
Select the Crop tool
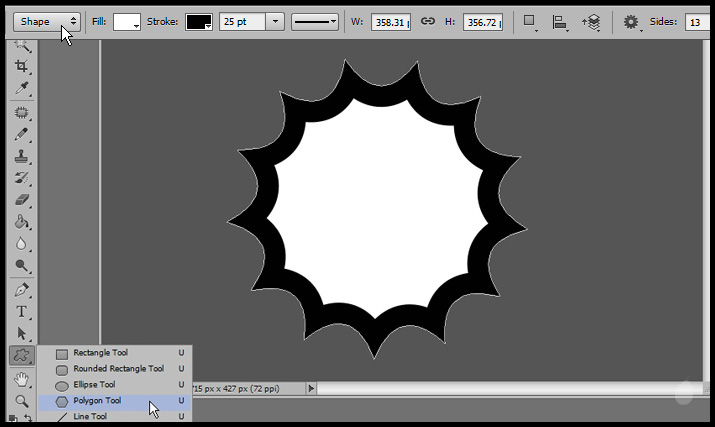pyautogui.click(x=21, y=68)
